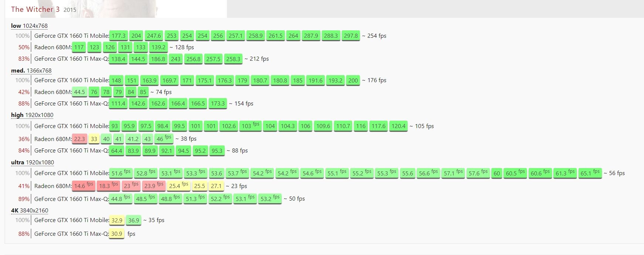
Task: Click the 243 value in Max-Q low row
Action: pos(176,59)
